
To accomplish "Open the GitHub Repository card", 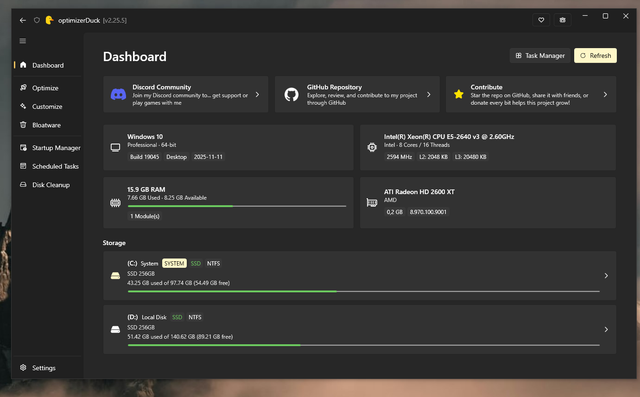I will [x=357, y=94].
